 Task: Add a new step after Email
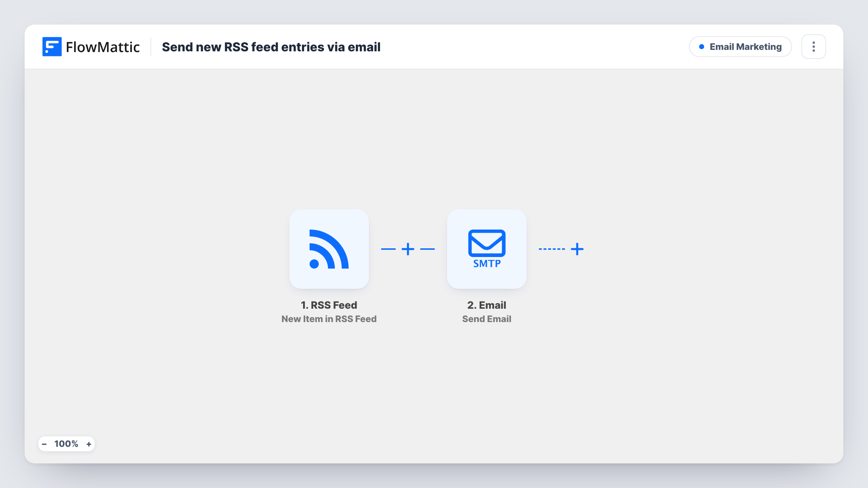(577, 249)
